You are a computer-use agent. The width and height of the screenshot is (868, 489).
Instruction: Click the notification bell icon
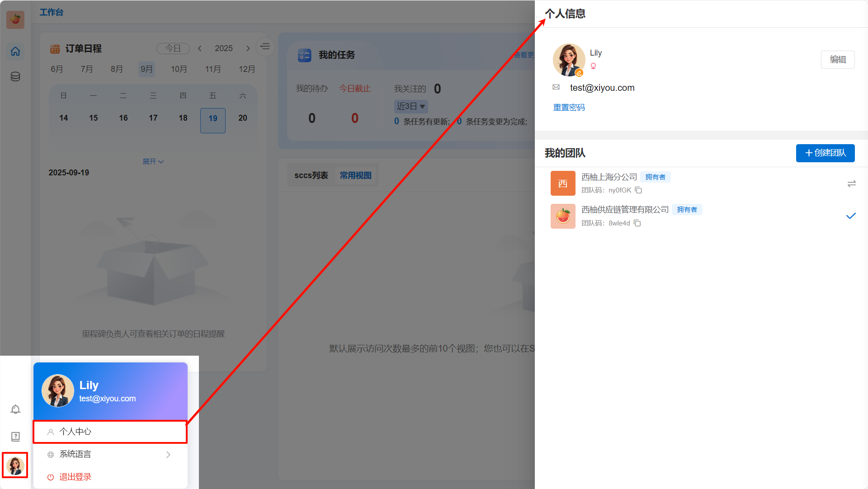[15, 409]
